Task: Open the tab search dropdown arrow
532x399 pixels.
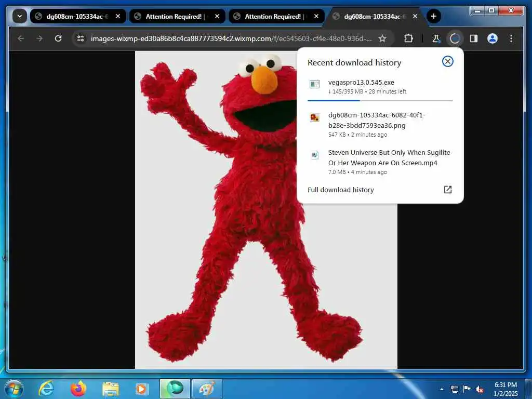Action: [x=20, y=16]
